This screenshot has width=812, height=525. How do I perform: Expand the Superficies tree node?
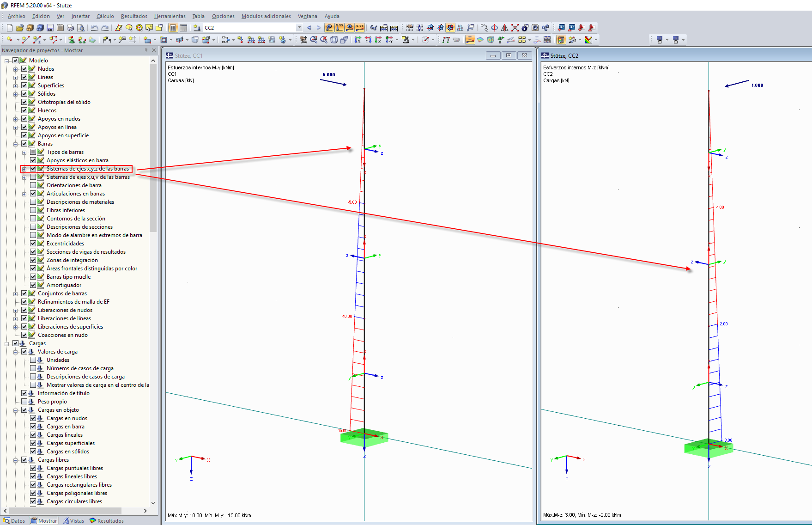point(16,85)
